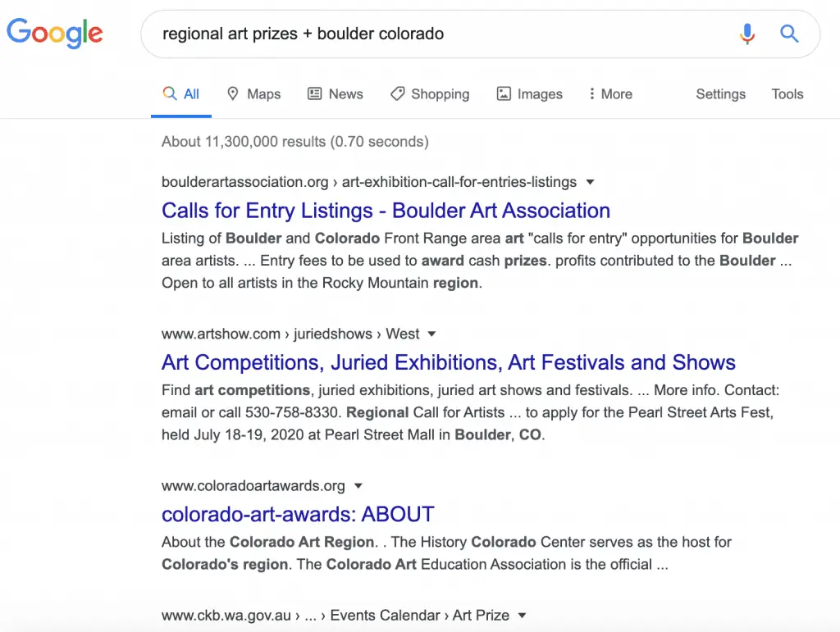The image size is (840, 632).
Task: Open the Images results tab
Action: tap(530, 94)
